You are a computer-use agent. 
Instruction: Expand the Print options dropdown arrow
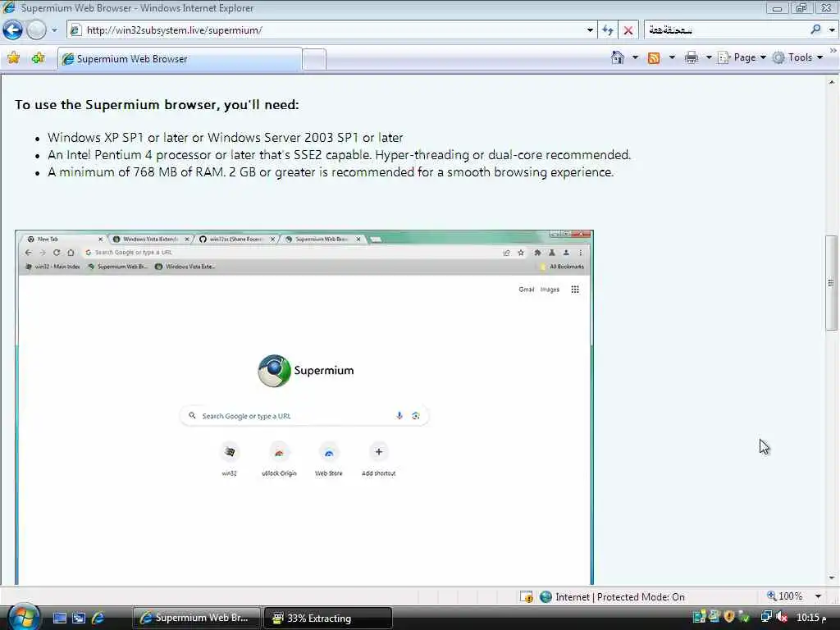click(708, 57)
